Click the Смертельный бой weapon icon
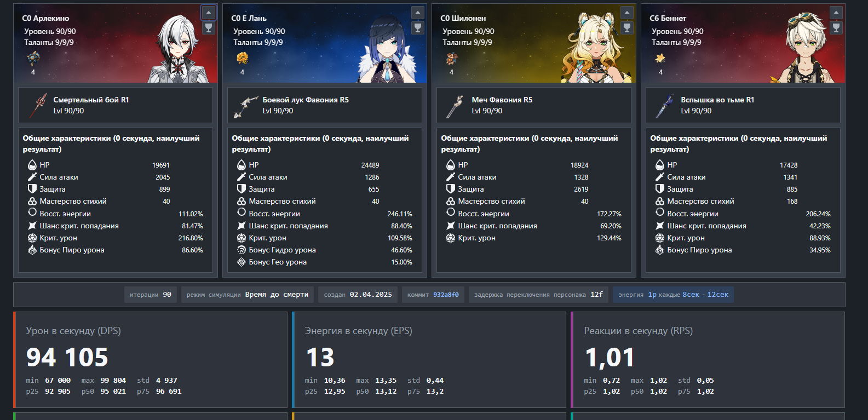868x420 pixels. pos(38,105)
